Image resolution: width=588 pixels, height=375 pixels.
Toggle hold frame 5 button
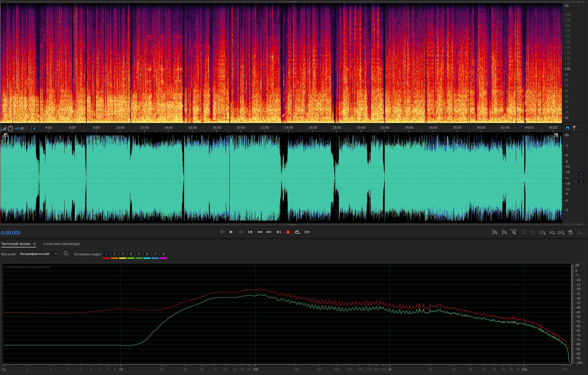click(139, 254)
